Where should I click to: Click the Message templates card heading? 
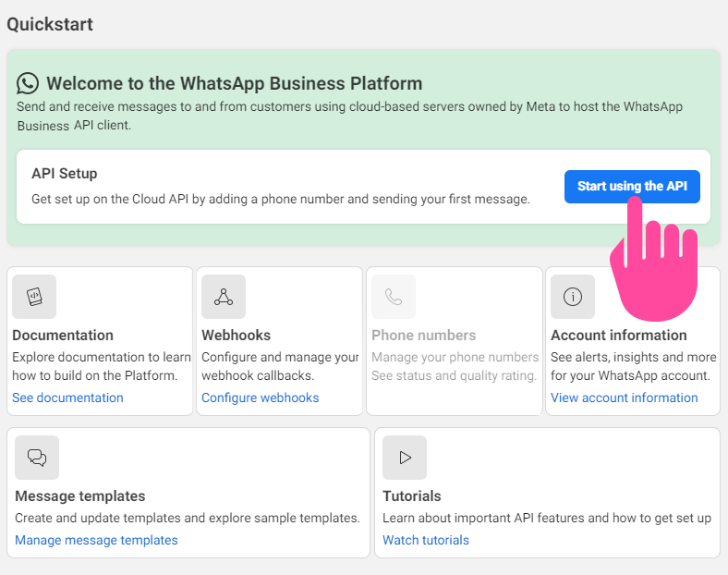pyautogui.click(x=79, y=496)
